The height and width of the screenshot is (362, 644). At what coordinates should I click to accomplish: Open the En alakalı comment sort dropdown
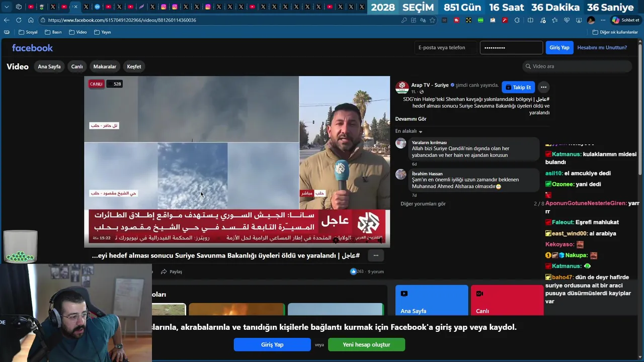coord(409,131)
